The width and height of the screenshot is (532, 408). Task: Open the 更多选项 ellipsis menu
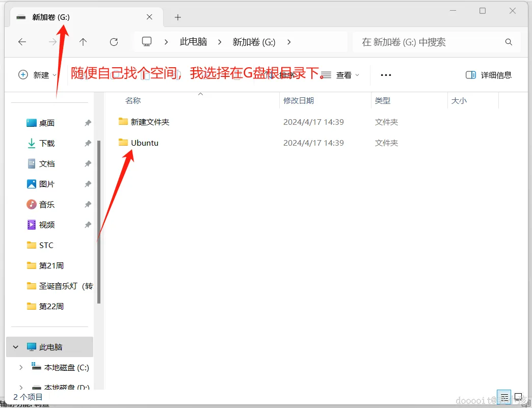(x=385, y=74)
